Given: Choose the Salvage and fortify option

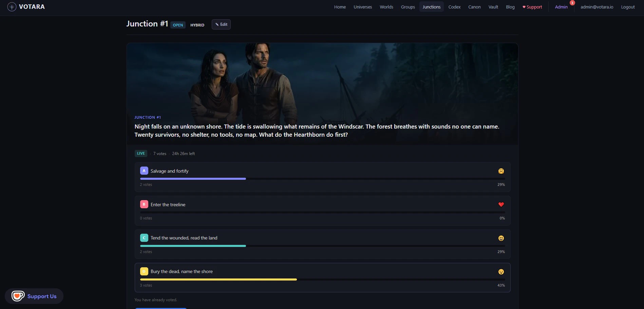Looking at the screenshot, I should pos(323,177).
